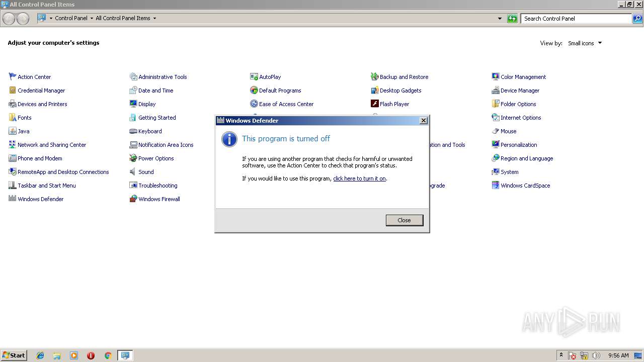
Task: Click the taskbar clock showing 9:56 AM
Action: click(618, 355)
